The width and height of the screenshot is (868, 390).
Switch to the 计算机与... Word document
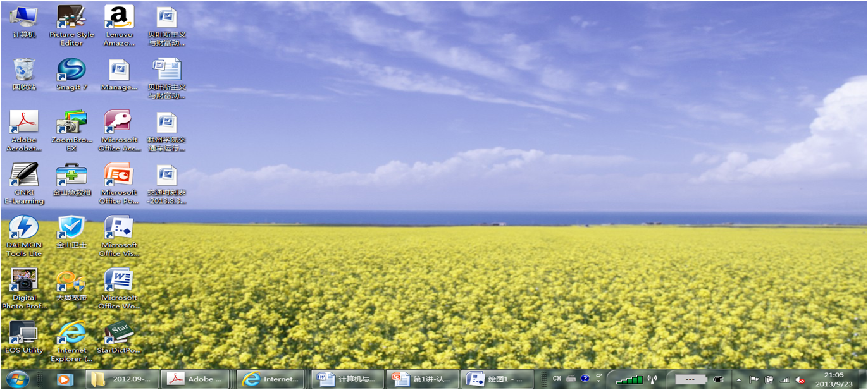point(347,379)
